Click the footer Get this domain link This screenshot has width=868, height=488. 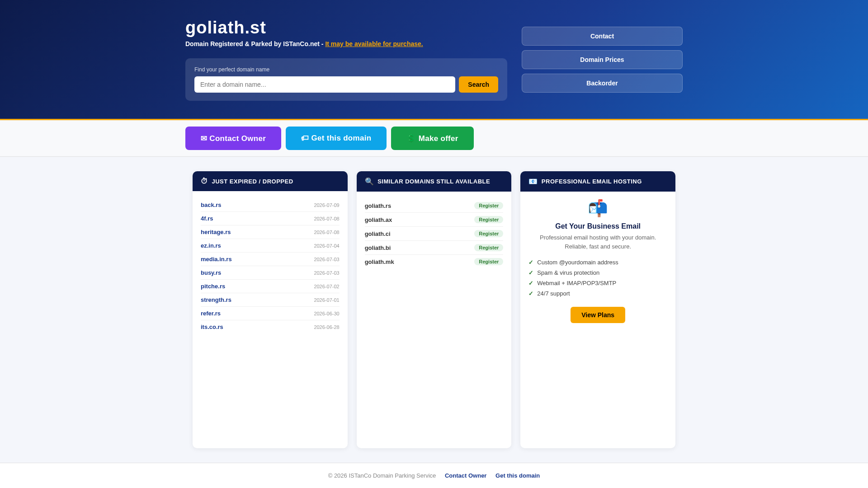(518, 476)
